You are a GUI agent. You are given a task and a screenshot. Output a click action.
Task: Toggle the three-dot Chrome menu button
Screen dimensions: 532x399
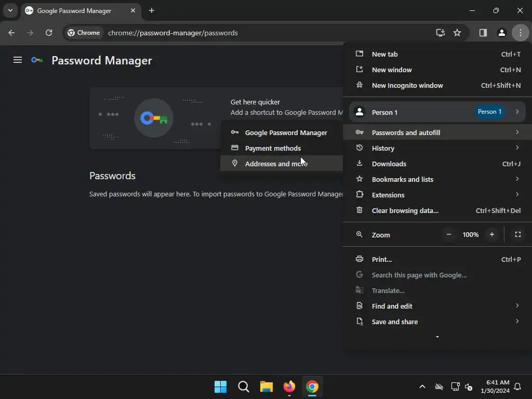[521, 33]
